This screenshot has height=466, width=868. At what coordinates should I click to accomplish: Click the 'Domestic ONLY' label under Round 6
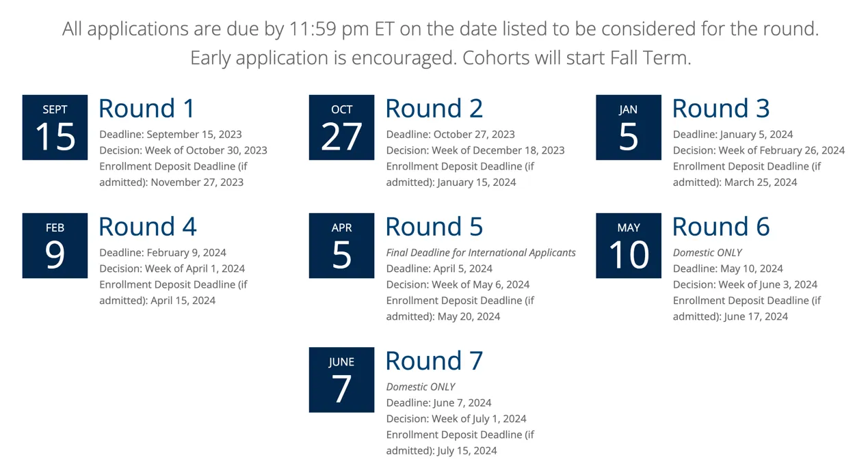point(707,253)
